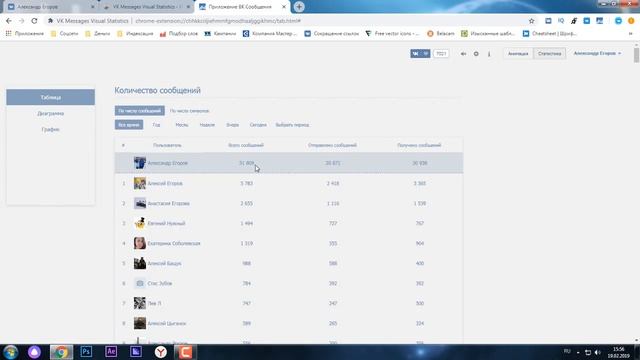Open Алексей Егоров user row name

click(x=165, y=183)
